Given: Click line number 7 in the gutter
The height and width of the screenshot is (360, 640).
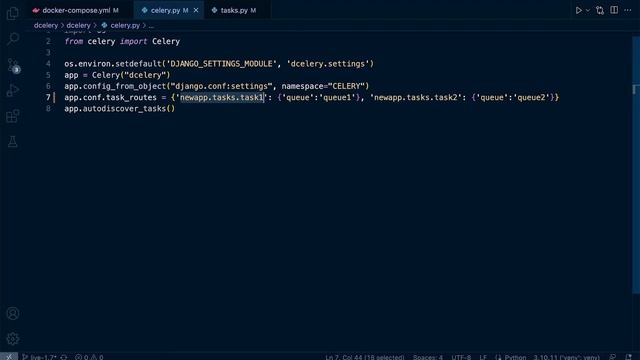Looking at the screenshot, I should pyautogui.click(x=48, y=97).
